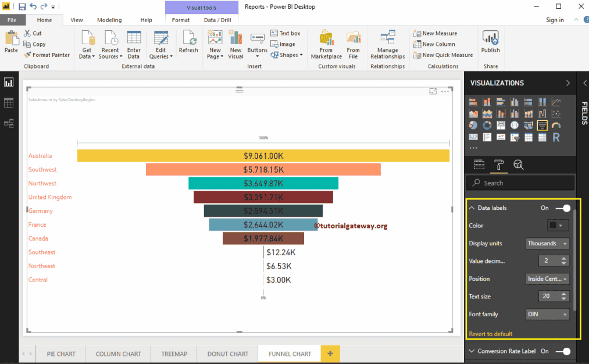Select the Pie chart visualization icon
Image resolution: width=589 pixels, height=364 pixels.
coord(473,124)
